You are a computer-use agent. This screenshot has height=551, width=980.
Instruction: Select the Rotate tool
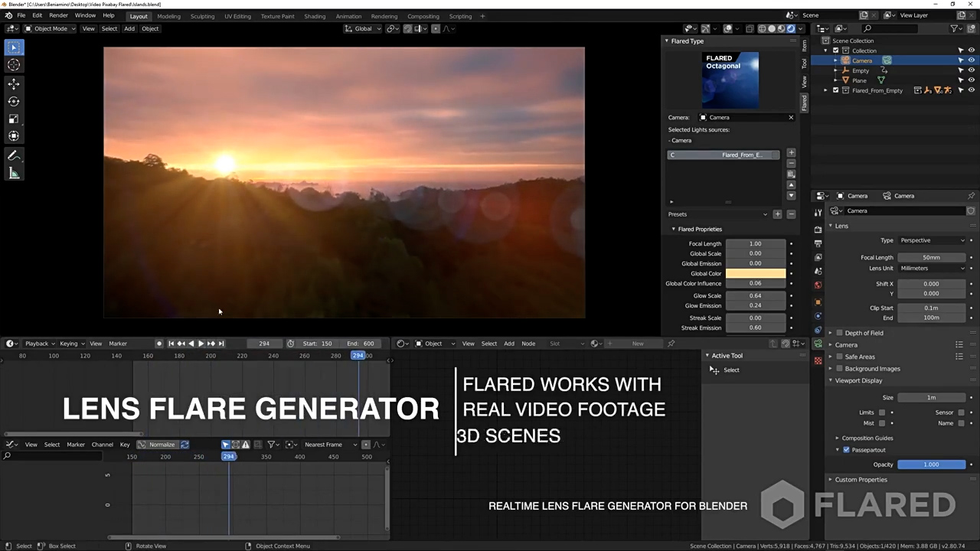(14, 101)
